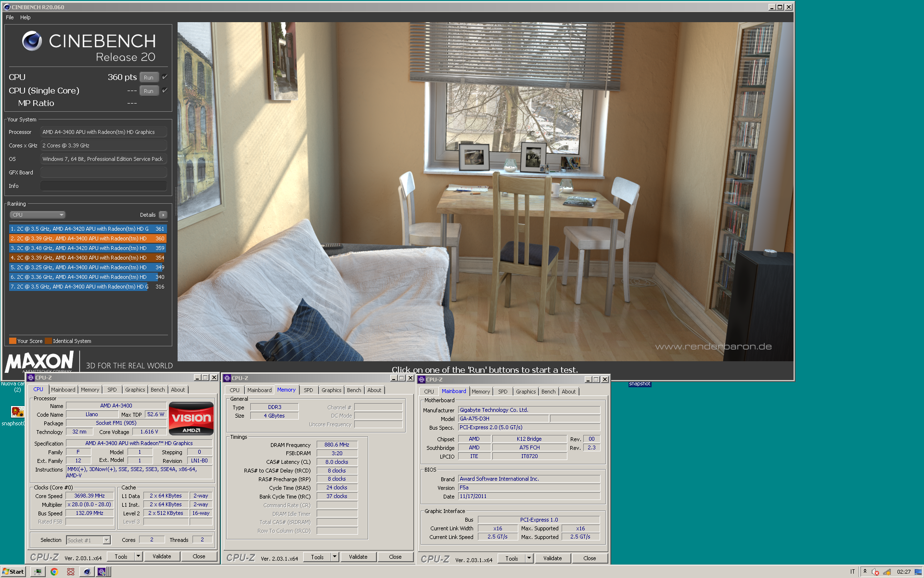Click the Cinebench sphere logo beside the title
The height and width of the screenshot is (578, 924).
point(32,41)
